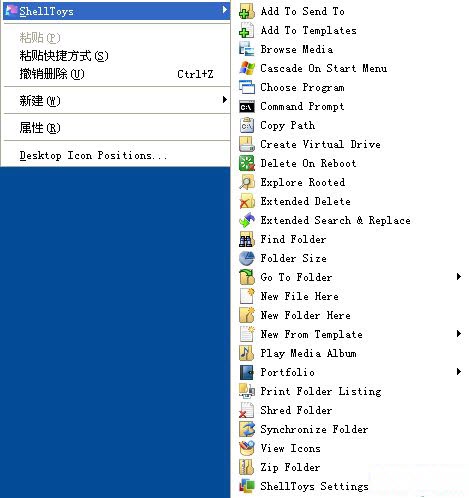Click the Synchronize Folder icon
Viewport: 469px width, 498px height.
(247, 430)
